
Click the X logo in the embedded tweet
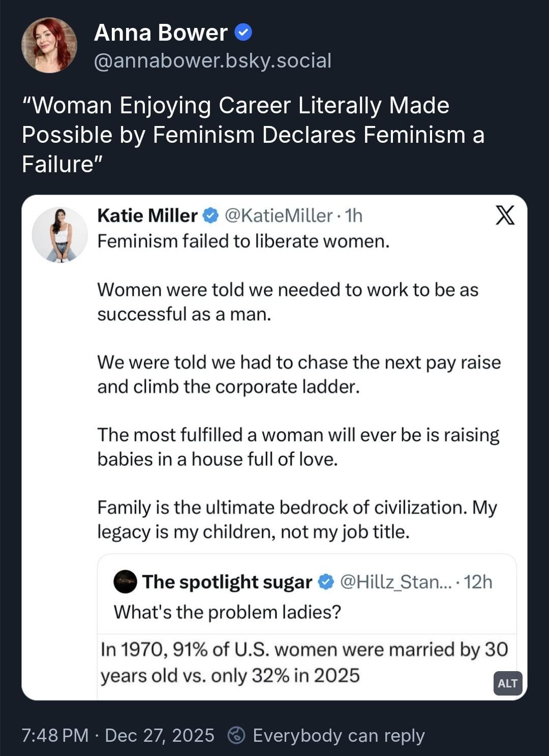(x=504, y=215)
